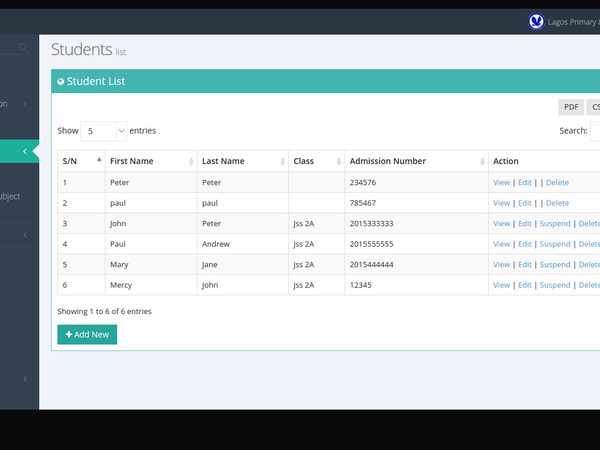Image resolution: width=600 pixels, height=450 pixels.
Task: Collapse the highlighted teal sidebar menu item
Action: point(20,152)
